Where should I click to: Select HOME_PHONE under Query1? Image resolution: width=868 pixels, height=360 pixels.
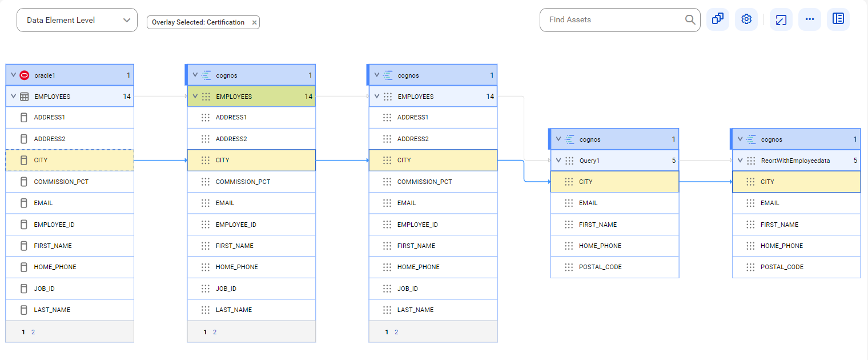pos(614,246)
